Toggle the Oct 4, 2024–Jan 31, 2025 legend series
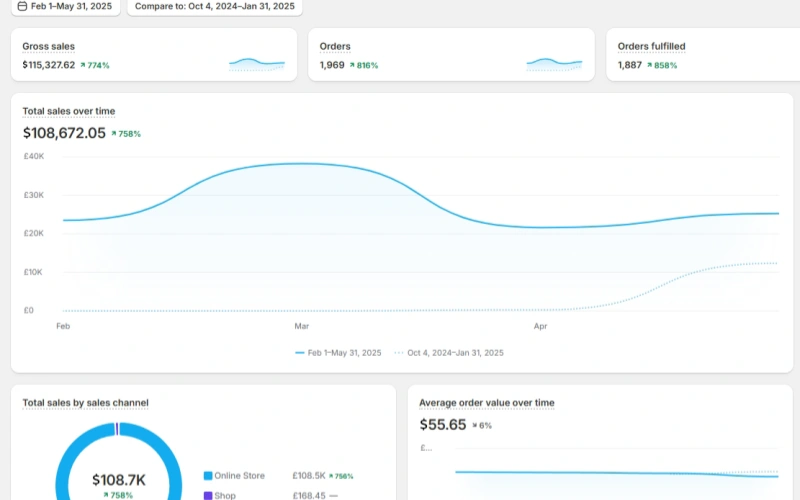Screen dimensions: 800x500 pos(449,353)
